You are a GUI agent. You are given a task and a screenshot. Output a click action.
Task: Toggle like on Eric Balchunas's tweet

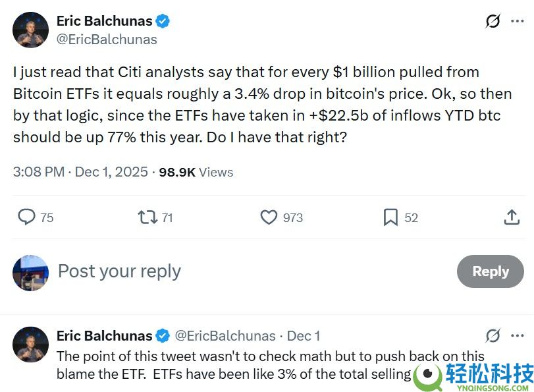(269, 217)
